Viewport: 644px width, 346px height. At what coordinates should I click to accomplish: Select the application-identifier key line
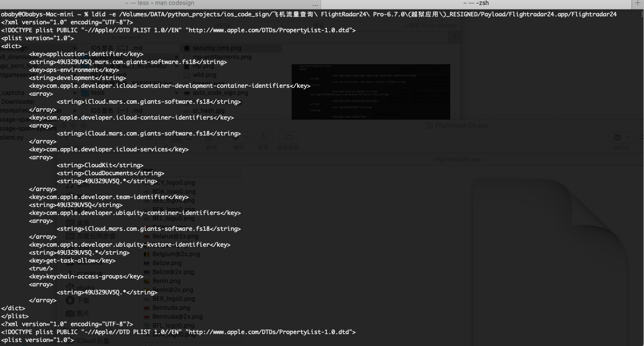click(x=86, y=54)
